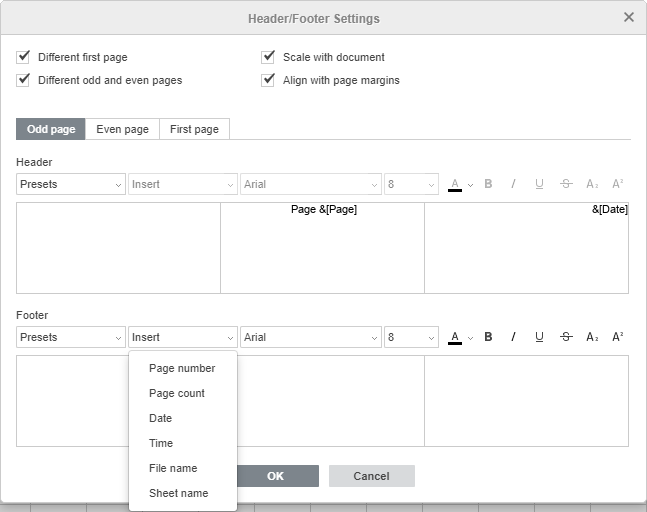This screenshot has height=512, width=647.
Task: Switch to the Even page tab
Action: coord(122,129)
